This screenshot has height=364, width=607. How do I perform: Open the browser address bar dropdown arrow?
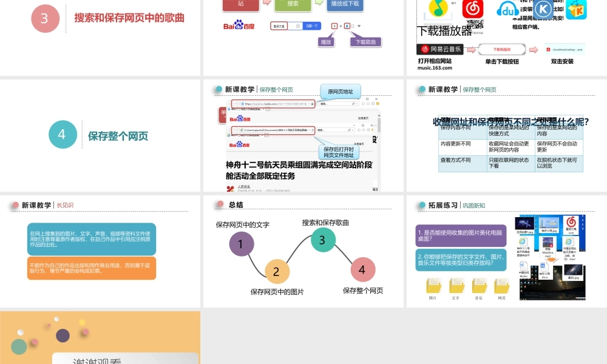[309, 104]
